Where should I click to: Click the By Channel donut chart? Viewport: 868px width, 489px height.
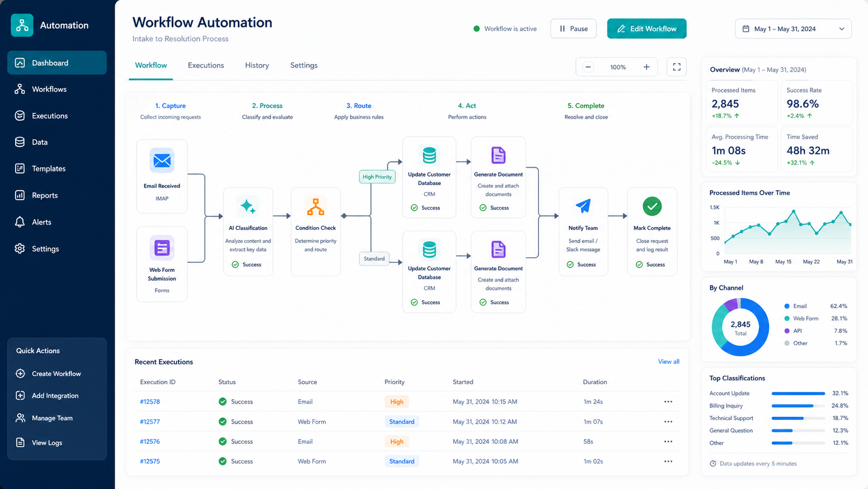(x=740, y=327)
